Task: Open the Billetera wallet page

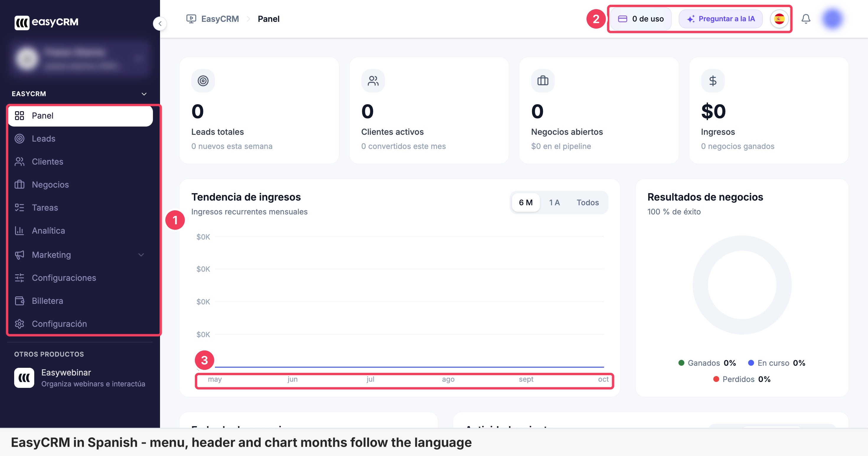Action: click(80, 301)
